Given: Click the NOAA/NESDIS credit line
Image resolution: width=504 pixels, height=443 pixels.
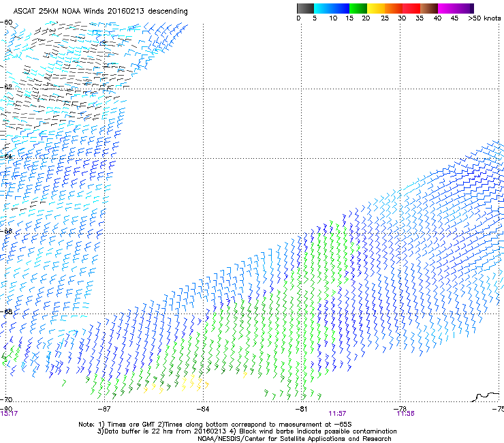Looking at the screenshot, I should (x=294, y=439).
